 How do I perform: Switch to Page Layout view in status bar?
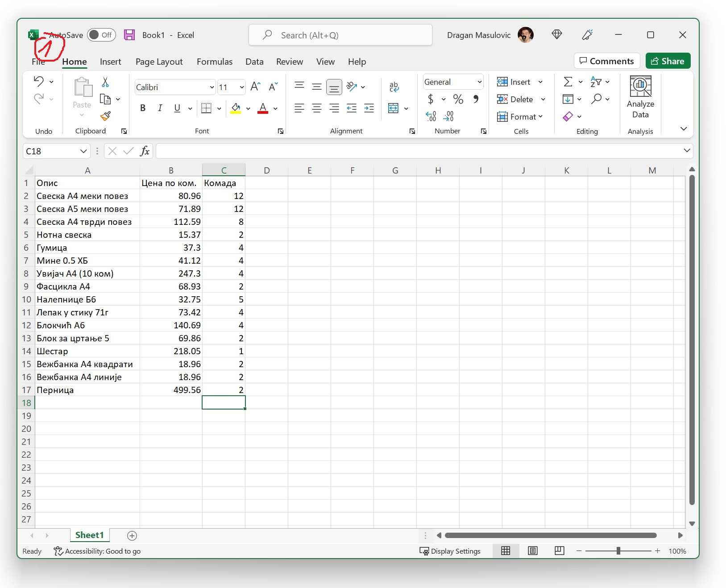tap(533, 551)
